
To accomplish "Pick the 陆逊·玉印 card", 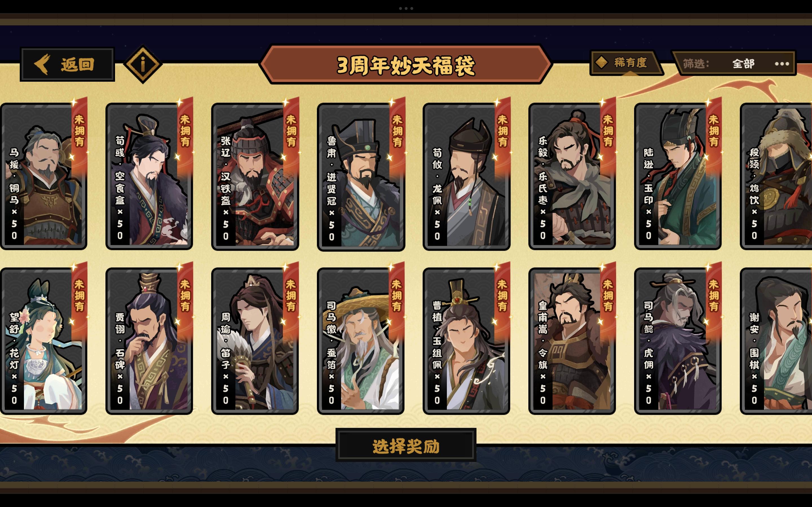I will [678, 175].
